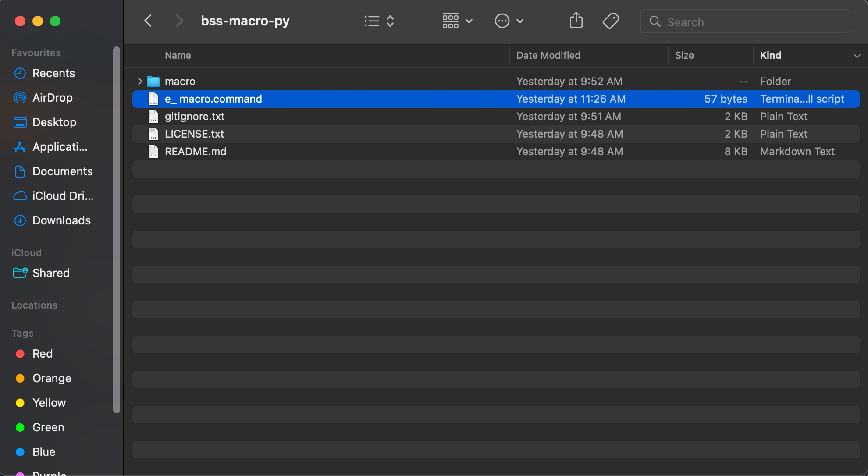Screen dimensions: 868x476
Task: Go back with the left chevron
Action: 148,21
